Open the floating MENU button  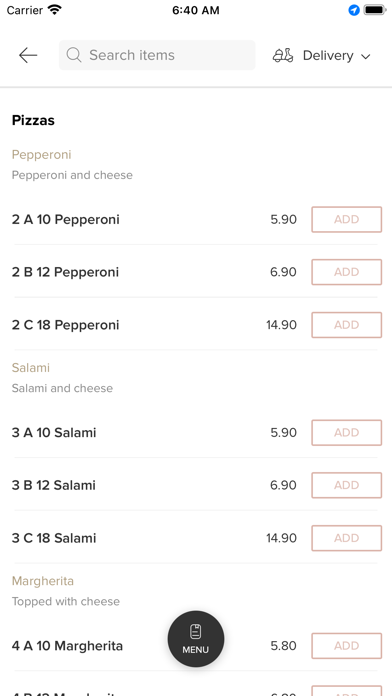(196, 639)
